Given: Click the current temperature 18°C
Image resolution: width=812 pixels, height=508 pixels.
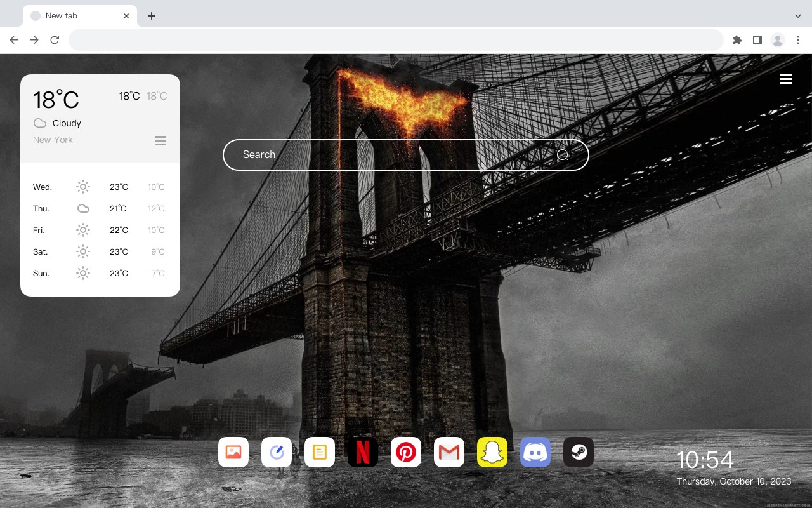Looking at the screenshot, I should [56, 100].
